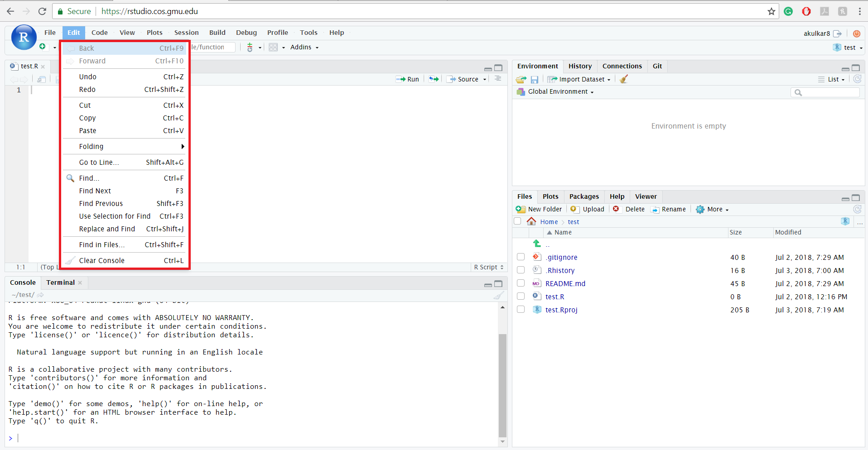
Task: Open the test project dropdown
Action: (x=848, y=48)
